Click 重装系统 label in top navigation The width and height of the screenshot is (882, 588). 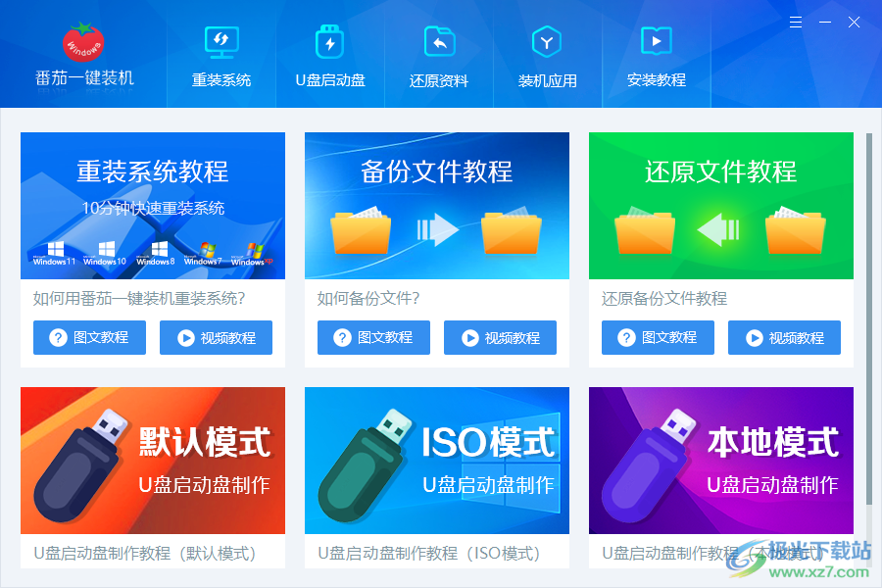coord(221,80)
